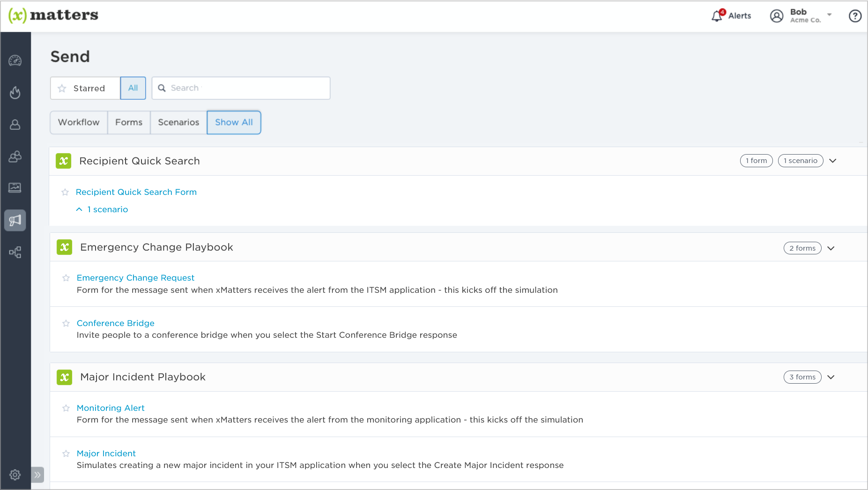This screenshot has width=868, height=490.
Task: Open the Incidents flame icon in sidebar
Action: pyautogui.click(x=15, y=92)
